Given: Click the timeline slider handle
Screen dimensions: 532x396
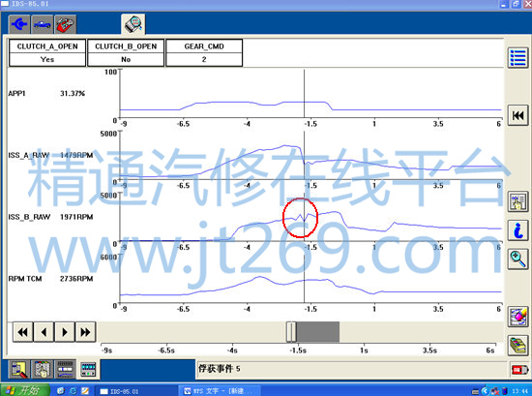Looking at the screenshot, I should [291, 332].
